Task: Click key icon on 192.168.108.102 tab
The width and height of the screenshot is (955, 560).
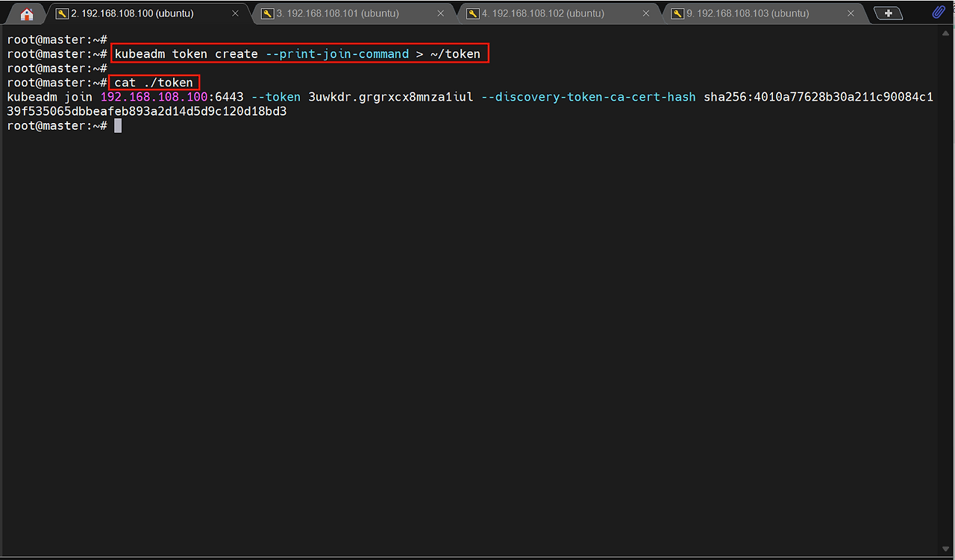Action: pyautogui.click(x=472, y=13)
